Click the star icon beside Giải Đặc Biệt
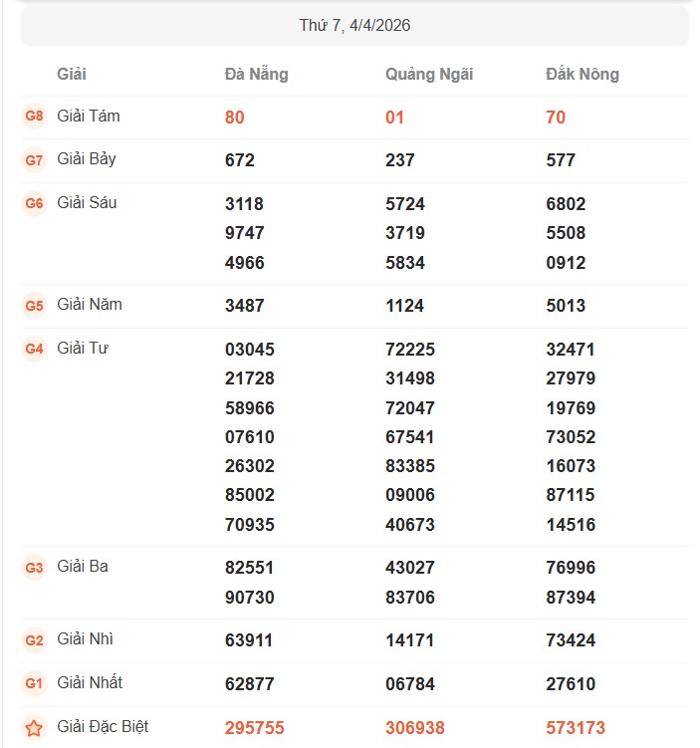This screenshot has height=748, width=700. (34, 728)
